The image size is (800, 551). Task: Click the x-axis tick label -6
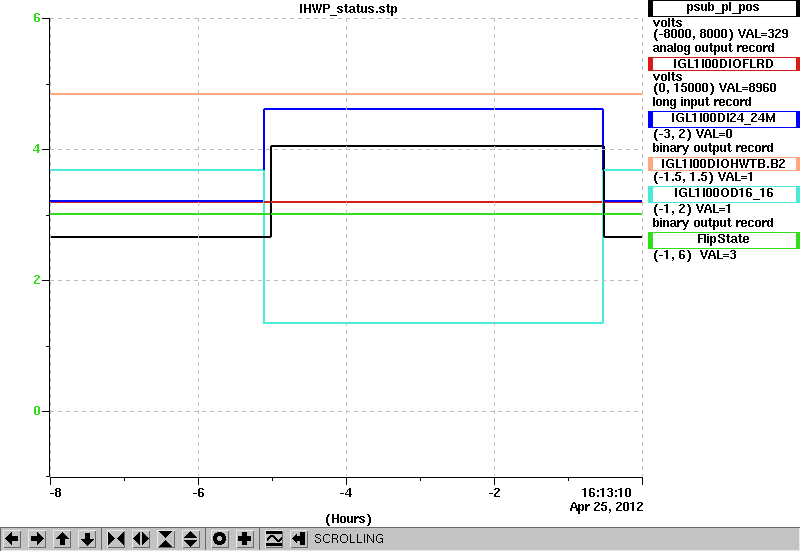coord(198,493)
